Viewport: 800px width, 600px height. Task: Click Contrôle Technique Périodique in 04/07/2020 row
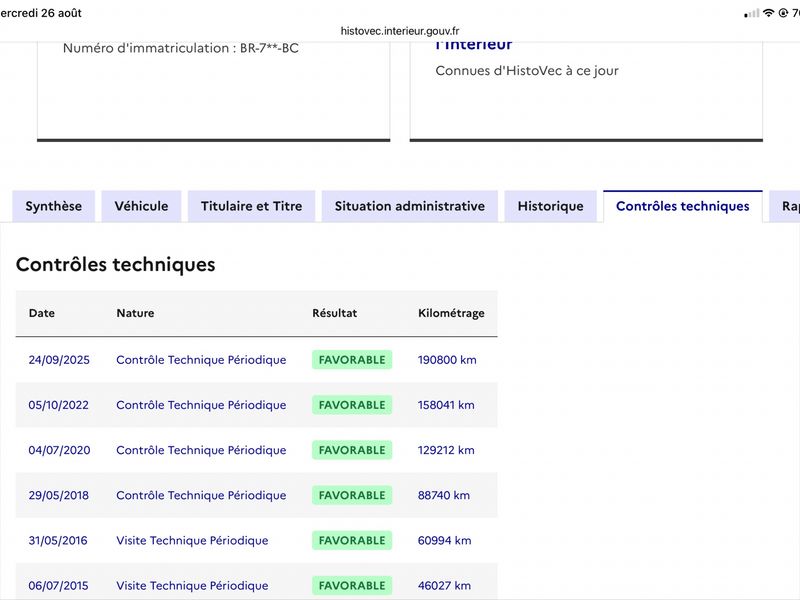pos(201,450)
